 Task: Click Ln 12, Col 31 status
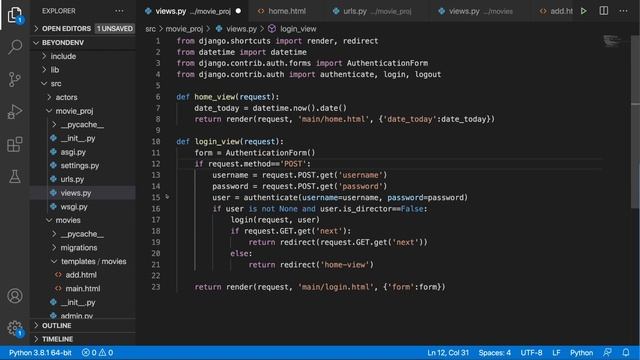pyautogui.click(x=448, y=353)
